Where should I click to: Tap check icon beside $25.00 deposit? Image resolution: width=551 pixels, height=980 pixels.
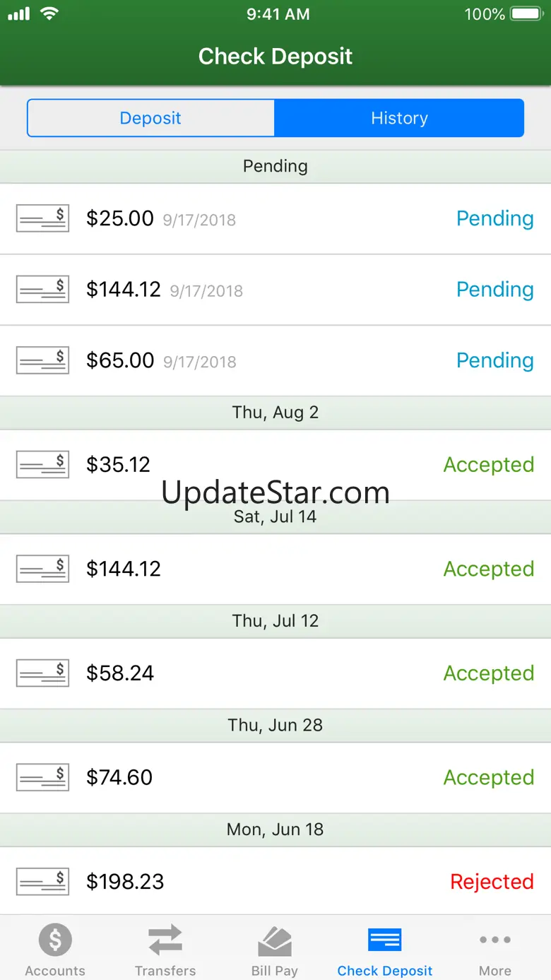(42, 218)
